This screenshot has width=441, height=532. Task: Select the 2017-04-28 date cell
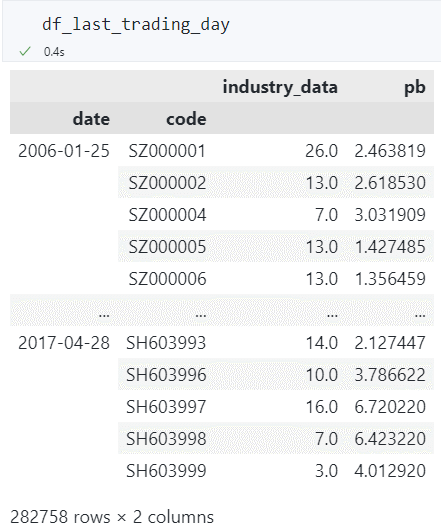pyautogui.click(x=64, y=343)
